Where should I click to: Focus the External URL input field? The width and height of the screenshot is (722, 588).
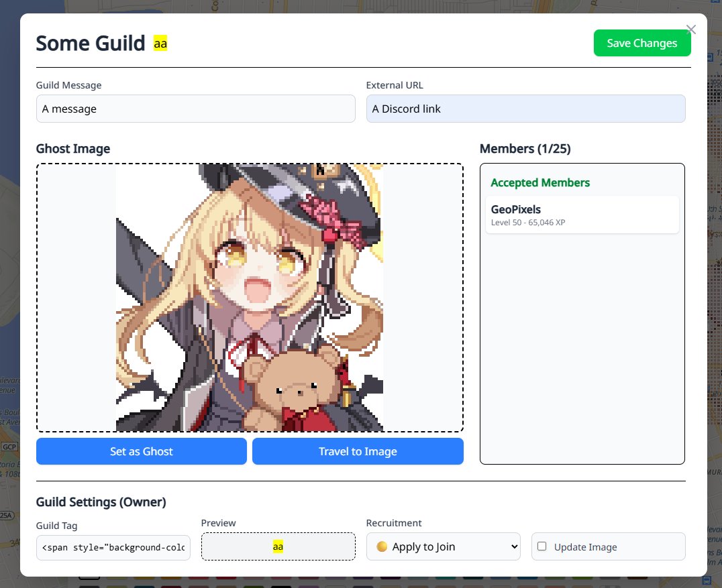pos(525,109)
